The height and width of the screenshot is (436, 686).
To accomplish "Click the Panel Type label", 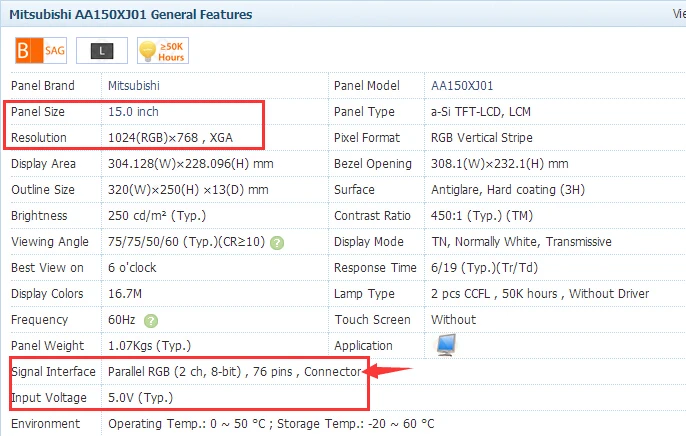I will [364, 112].
